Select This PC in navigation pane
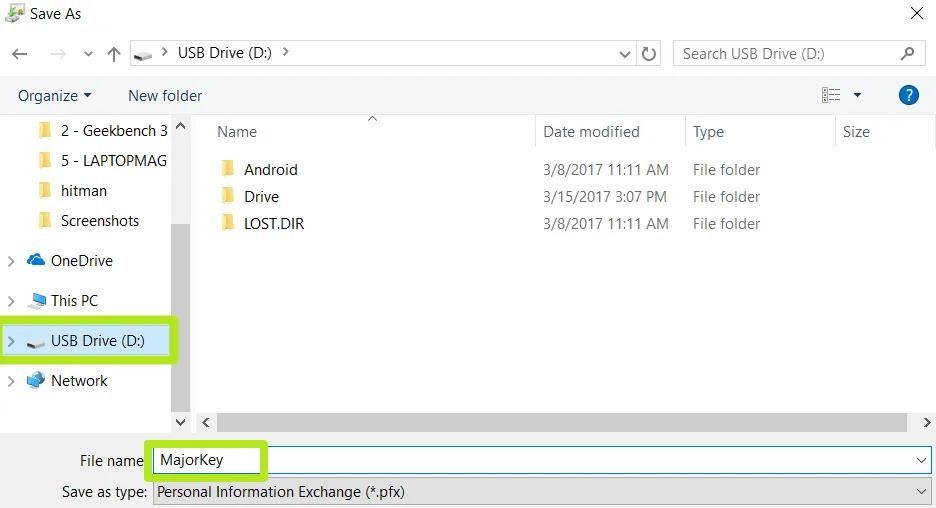Viewport: 936px width, 508px height. pos(74,300)
